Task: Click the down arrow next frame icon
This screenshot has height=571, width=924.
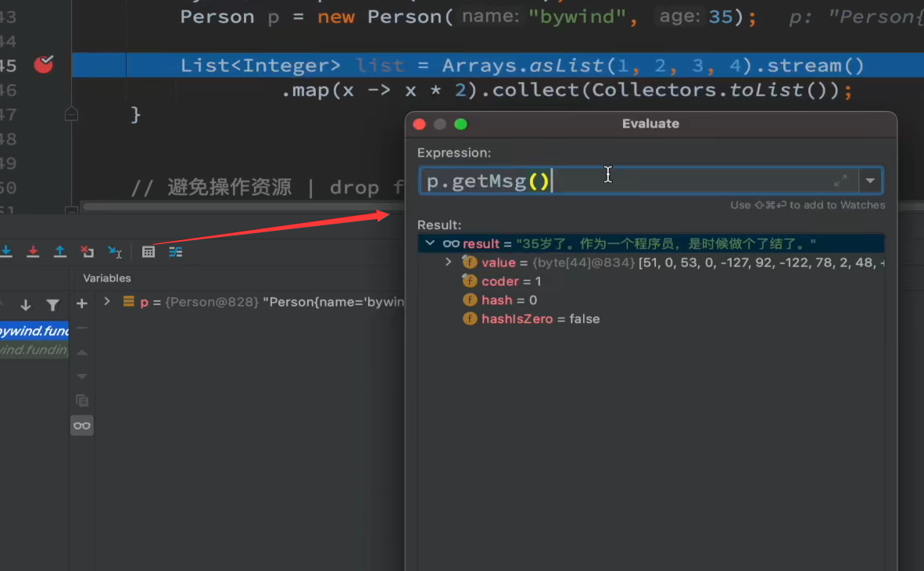Action: point(25,305)
